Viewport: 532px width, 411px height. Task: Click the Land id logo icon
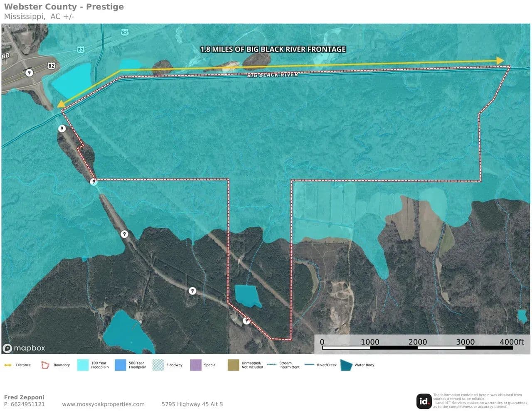(424, 401)
